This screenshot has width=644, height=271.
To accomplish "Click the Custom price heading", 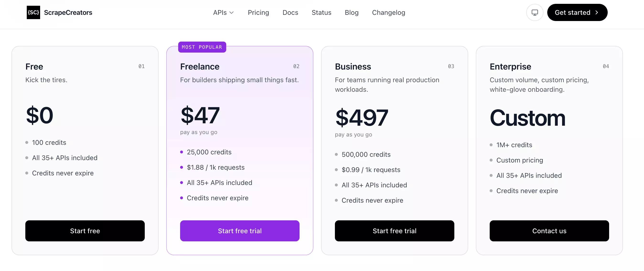I will (527, 118).
